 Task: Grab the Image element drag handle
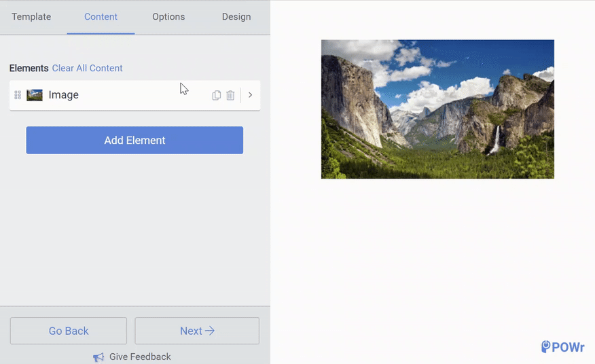[18, 95]
